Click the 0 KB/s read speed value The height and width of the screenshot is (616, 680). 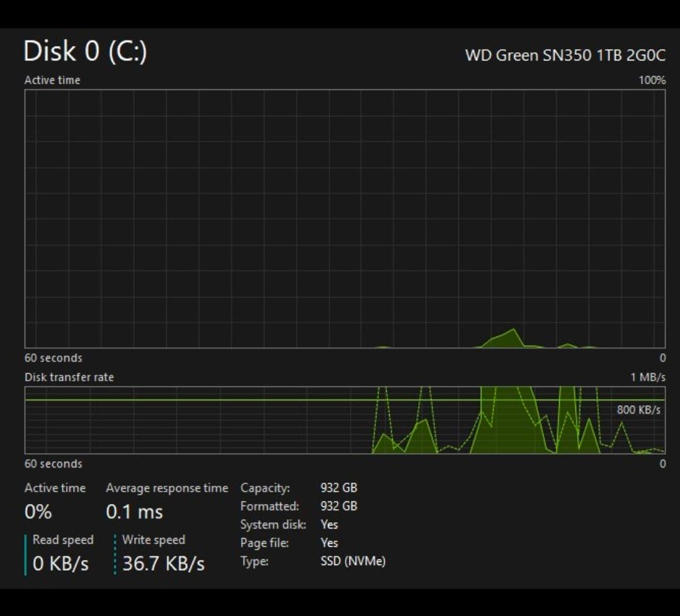pyautogui.click(x=60, y=564)
